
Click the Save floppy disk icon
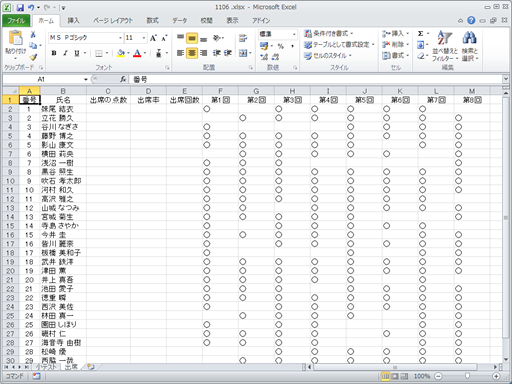[x=20, y=7]
